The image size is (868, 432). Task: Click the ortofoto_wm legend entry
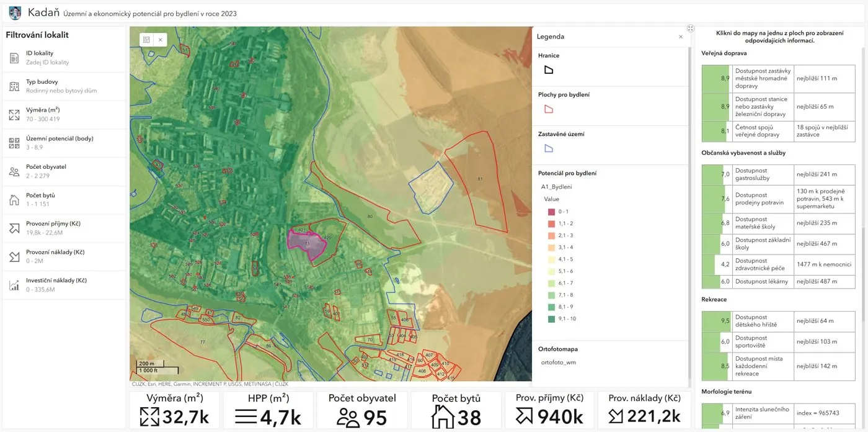(558, 362)
